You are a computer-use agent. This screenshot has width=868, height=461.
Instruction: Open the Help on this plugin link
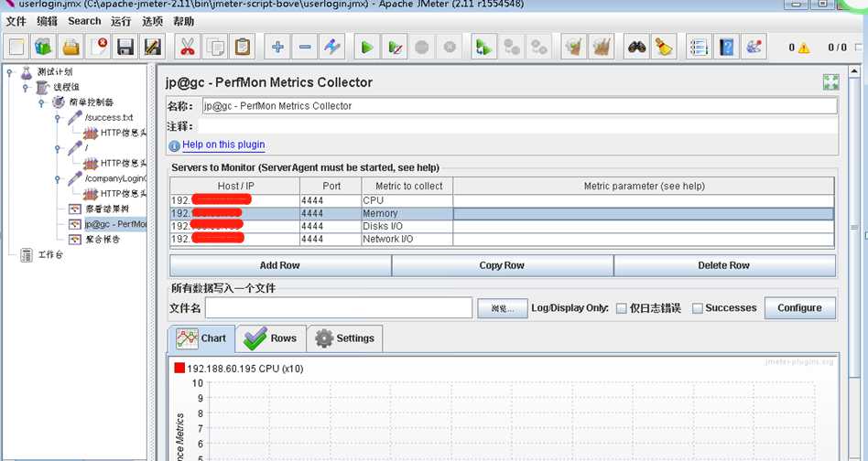[x=223, y=145]
